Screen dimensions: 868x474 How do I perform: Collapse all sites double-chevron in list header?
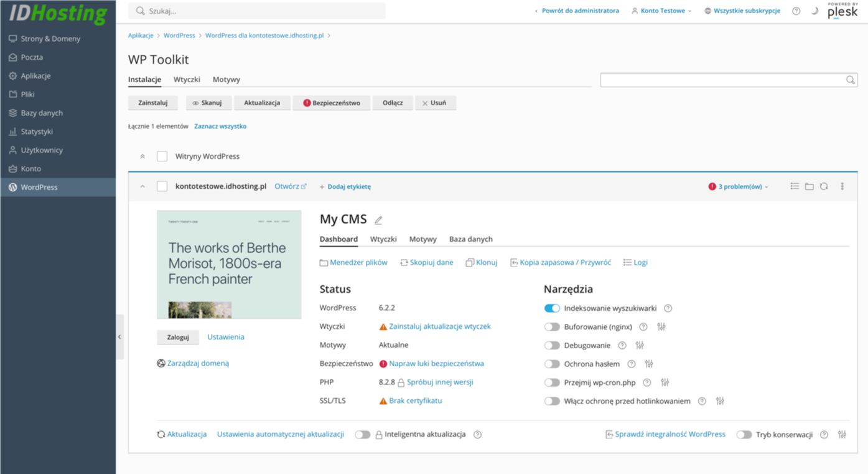(x=142, y=156)
